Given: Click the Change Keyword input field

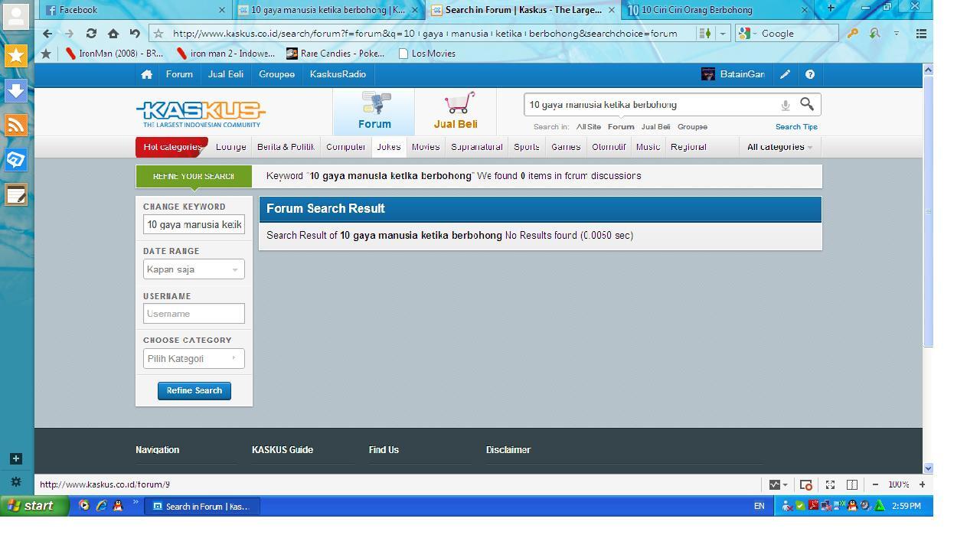Looking at the screenshot, I should pos(194,225).
